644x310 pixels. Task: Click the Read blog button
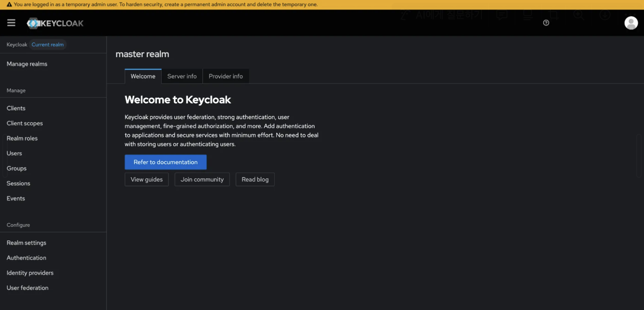[255, 180]
